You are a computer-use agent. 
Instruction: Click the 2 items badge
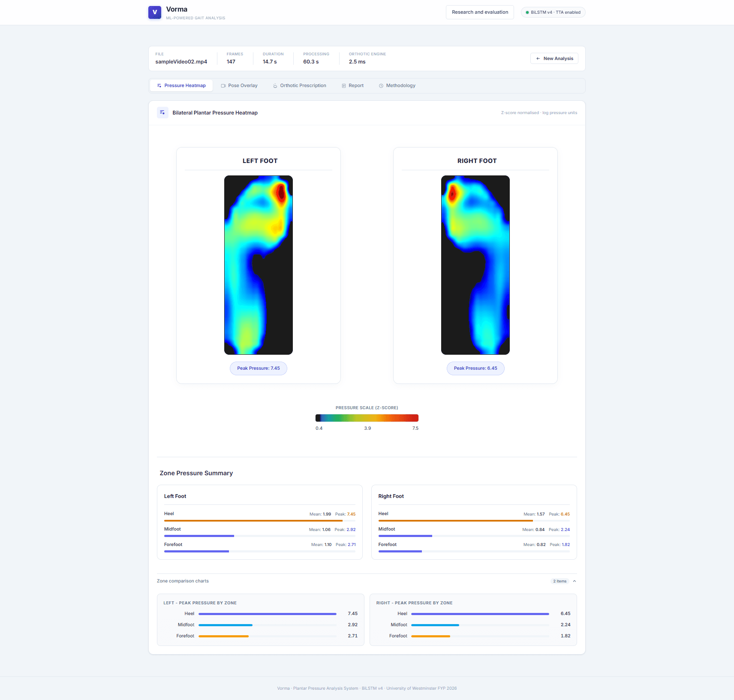pyautogui.click(x=560, y=581)
